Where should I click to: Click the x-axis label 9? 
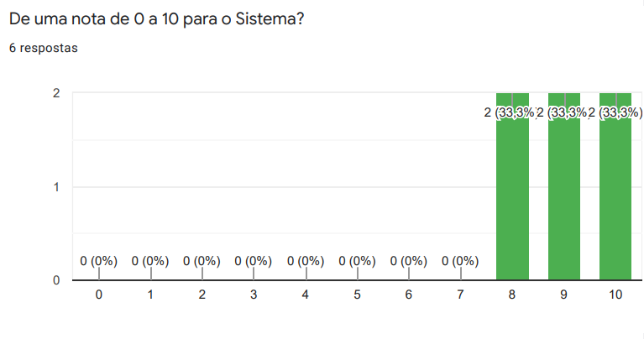tap(564, 295)
